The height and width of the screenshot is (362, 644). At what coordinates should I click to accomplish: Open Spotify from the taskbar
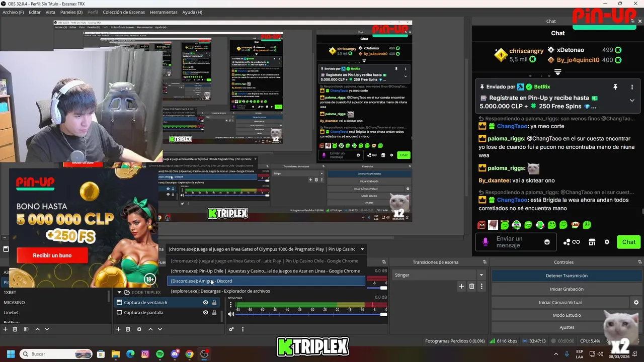coord(160,354)
